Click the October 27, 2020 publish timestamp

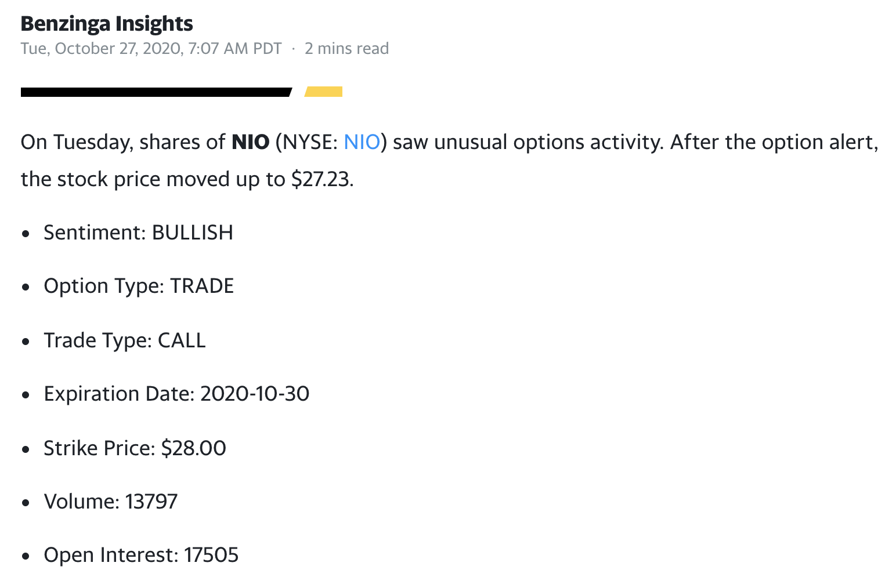coord(151,49)
